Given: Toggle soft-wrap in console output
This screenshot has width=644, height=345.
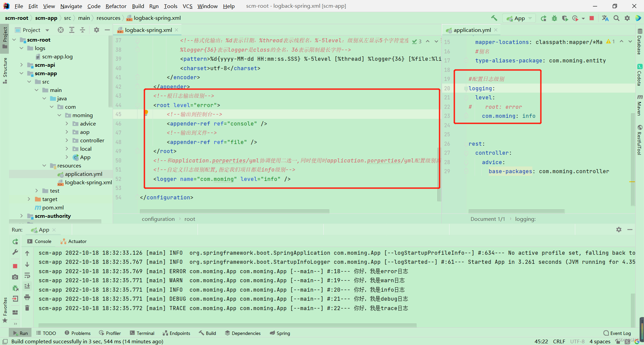Looking at the screenshot, I should tap(27, 276).
